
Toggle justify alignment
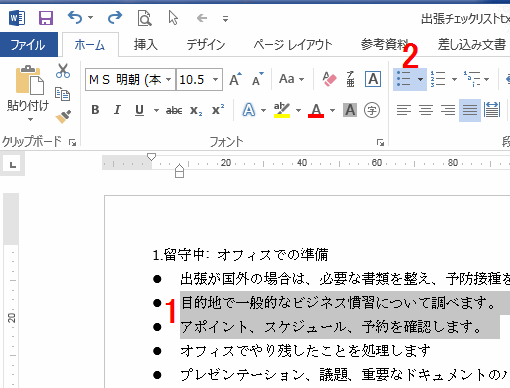(x=470, y=110)
